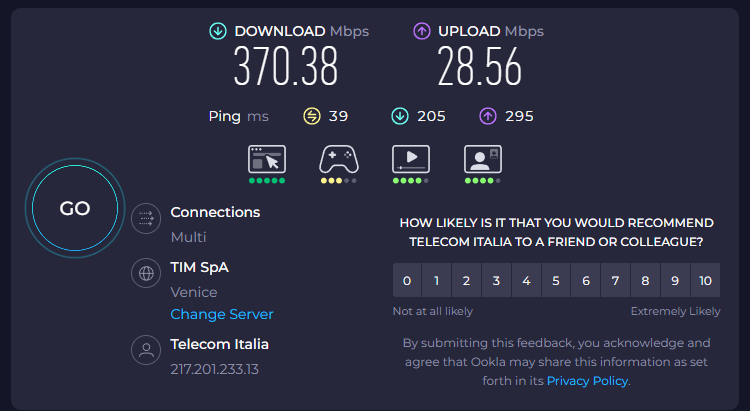Open the Change Server link
Screen dimensions: 750x411
tap(222, 314)
